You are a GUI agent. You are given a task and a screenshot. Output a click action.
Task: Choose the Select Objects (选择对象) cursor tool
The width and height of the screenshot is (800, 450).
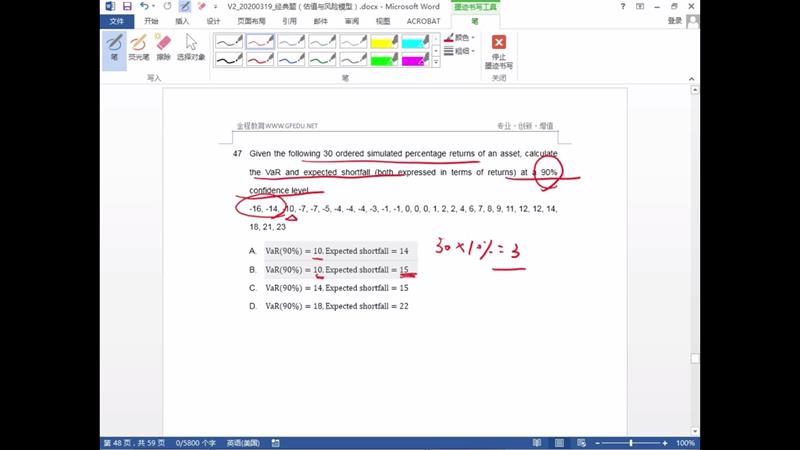191,48
